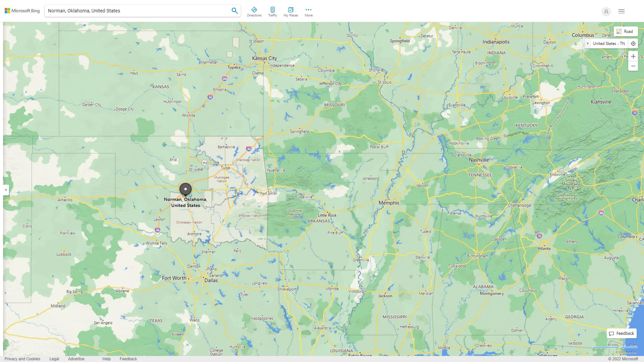Open the More options menu
Screen dimensions: 644x362
click(x=308, y=11)
